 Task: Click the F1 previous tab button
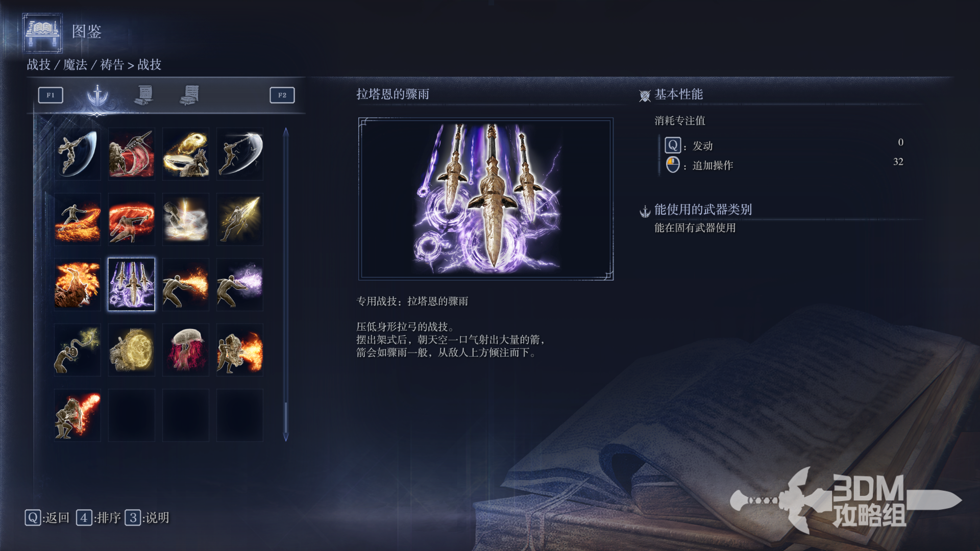click(x=51, y=95)
